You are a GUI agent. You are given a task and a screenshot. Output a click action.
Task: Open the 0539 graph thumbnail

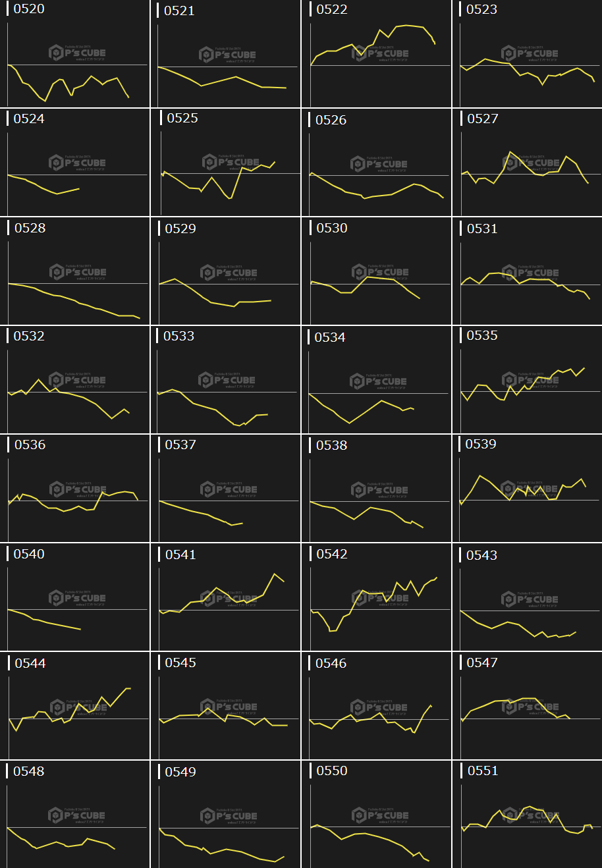[527, 489]
